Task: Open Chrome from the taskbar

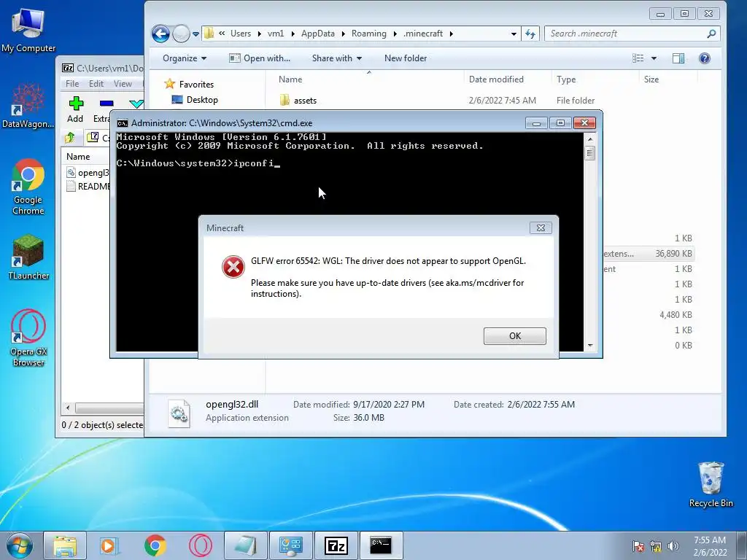Action: [155, 545]
